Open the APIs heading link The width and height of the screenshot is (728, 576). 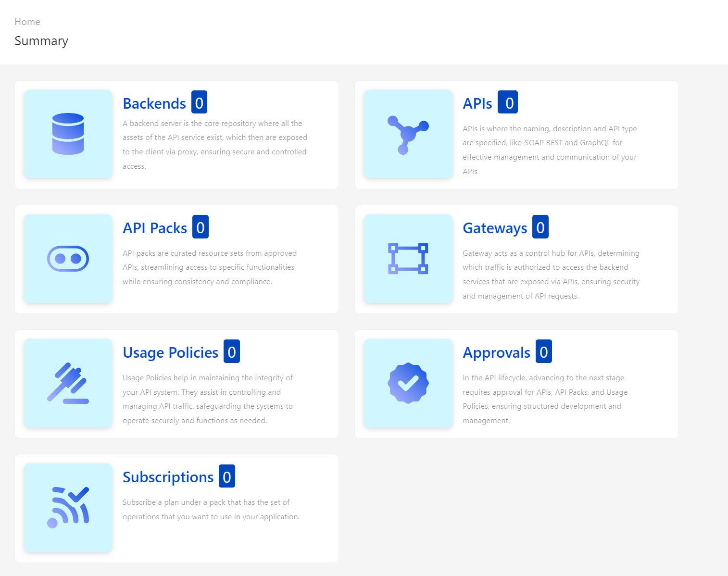pos(477,103)
